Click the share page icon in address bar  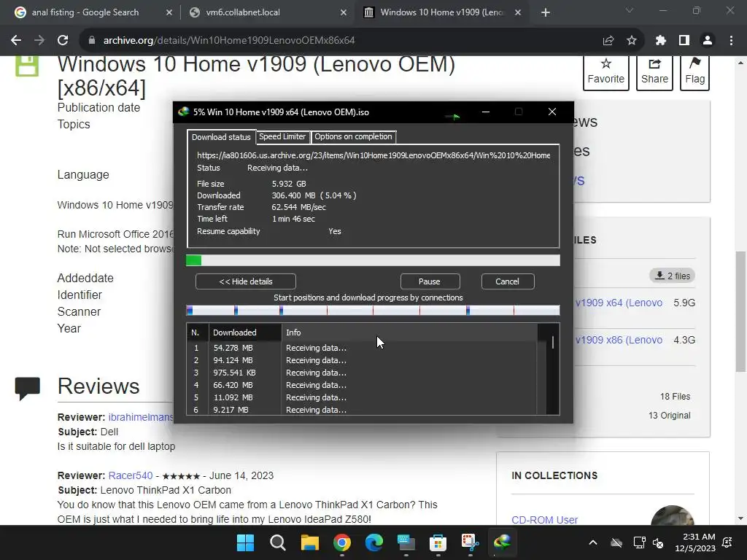[x=608, y=41]
